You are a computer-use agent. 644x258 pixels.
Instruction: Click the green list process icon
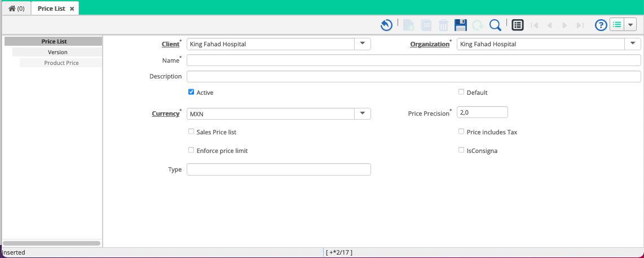click(x=616, y=25)
